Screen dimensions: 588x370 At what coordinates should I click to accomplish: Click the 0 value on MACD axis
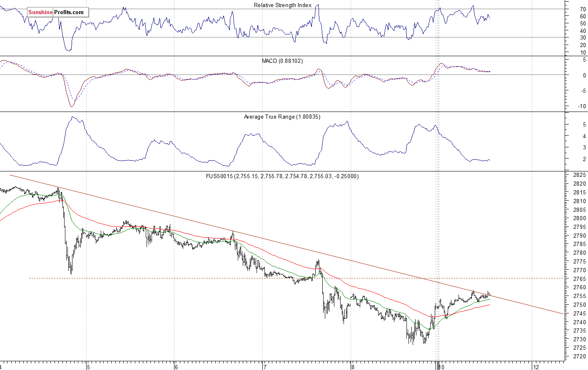click(584, 75)
